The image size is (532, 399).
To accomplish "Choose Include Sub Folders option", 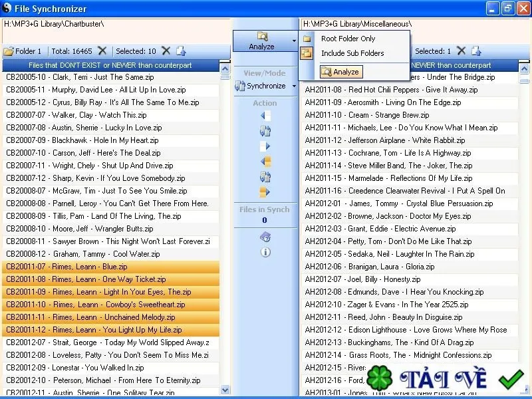I will 352,53.
